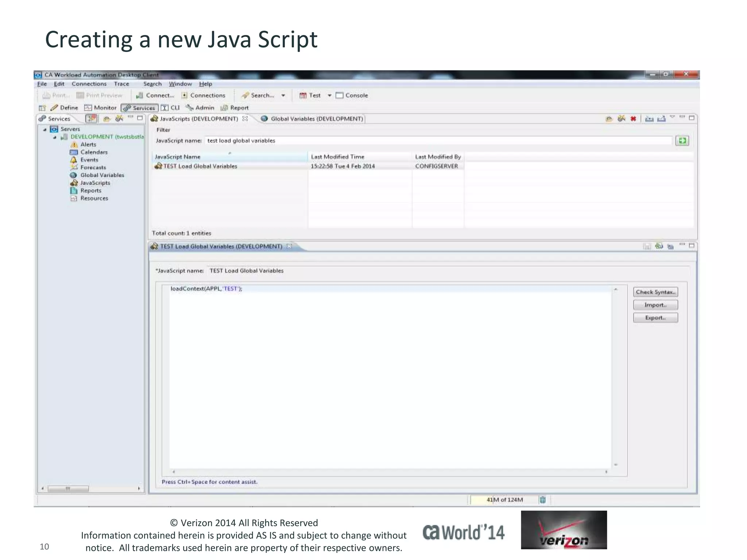Open the Search menu

(x=152, y=84)
